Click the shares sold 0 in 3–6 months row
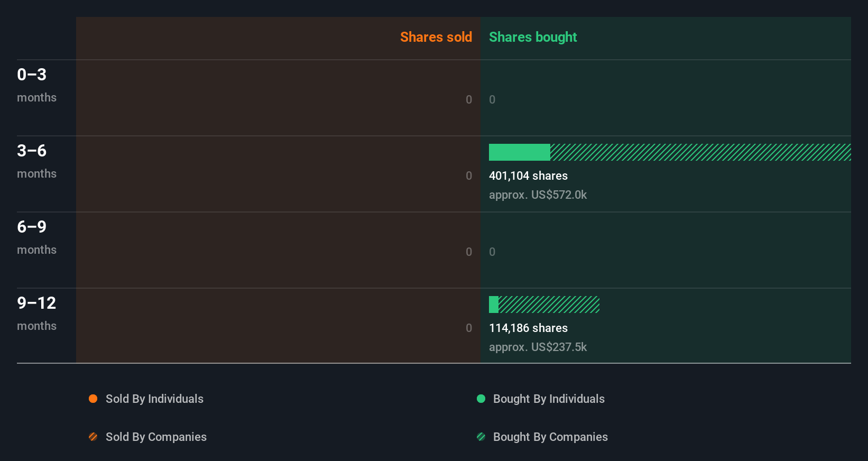Viewport: 868px width, 461px height. tap(469, 176)
